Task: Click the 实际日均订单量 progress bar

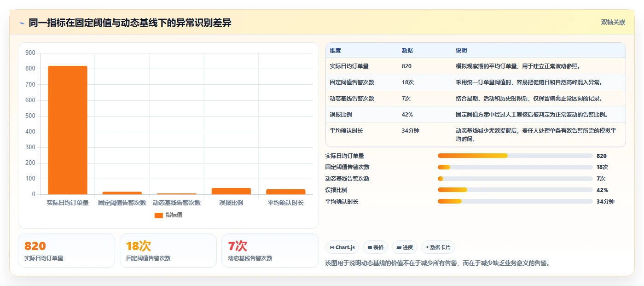Action: click(515, 156)
